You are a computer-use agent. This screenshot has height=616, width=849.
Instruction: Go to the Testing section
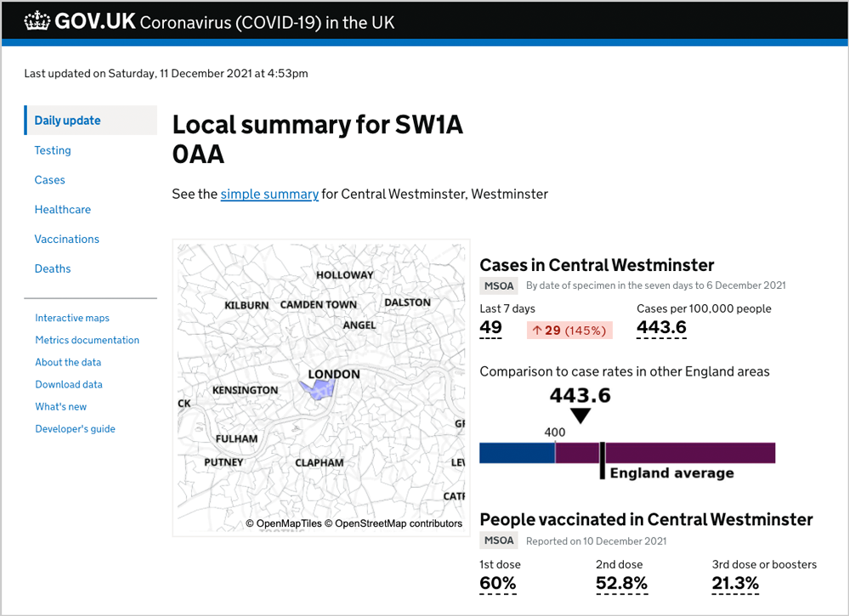[53, 150]
